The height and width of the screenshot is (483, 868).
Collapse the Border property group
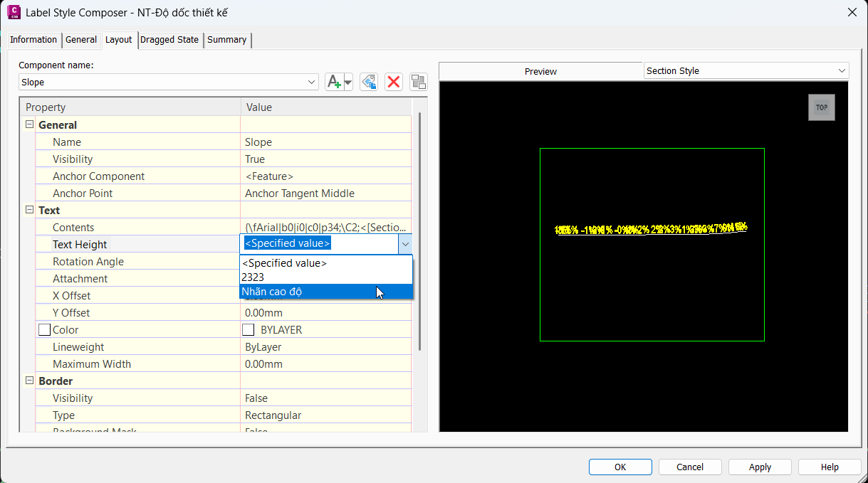tap(29, 381)
